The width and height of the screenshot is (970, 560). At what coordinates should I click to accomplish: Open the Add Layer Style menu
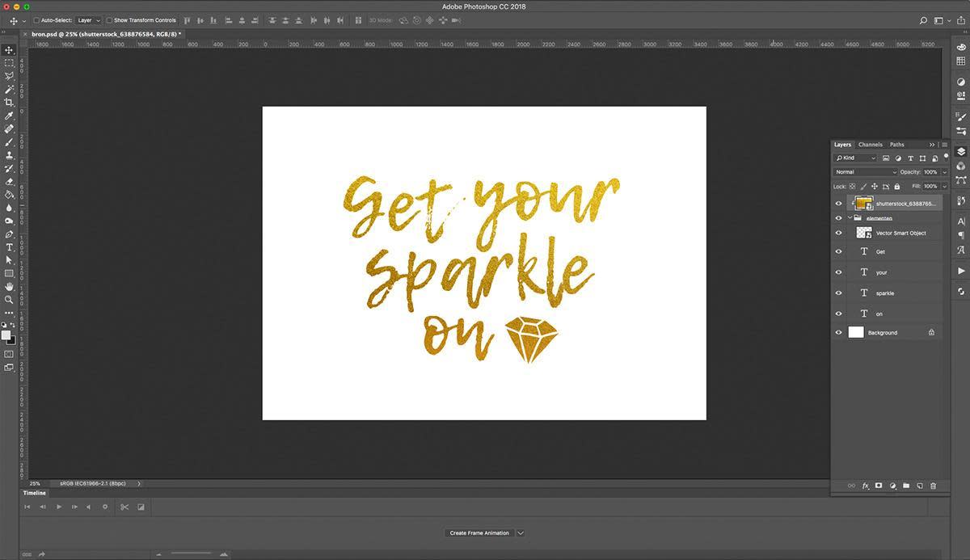866,486
